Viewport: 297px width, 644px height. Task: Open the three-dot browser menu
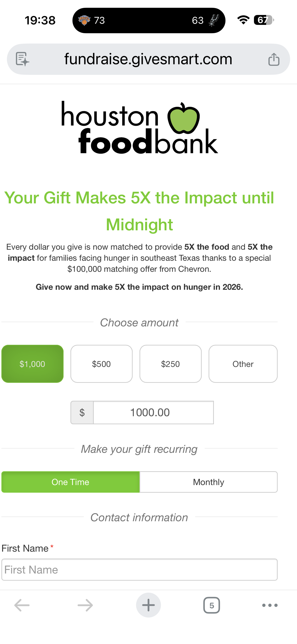[270, 605]
